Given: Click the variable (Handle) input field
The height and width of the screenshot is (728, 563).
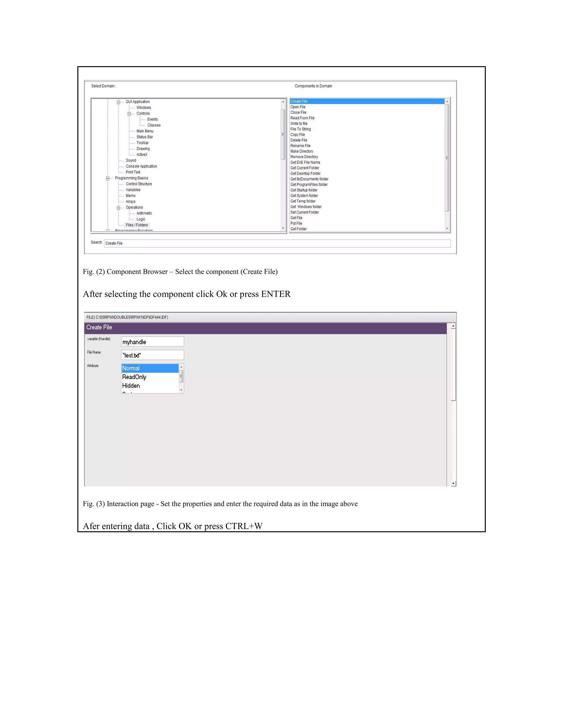Looking at the screenshot, I should (152, 342).
